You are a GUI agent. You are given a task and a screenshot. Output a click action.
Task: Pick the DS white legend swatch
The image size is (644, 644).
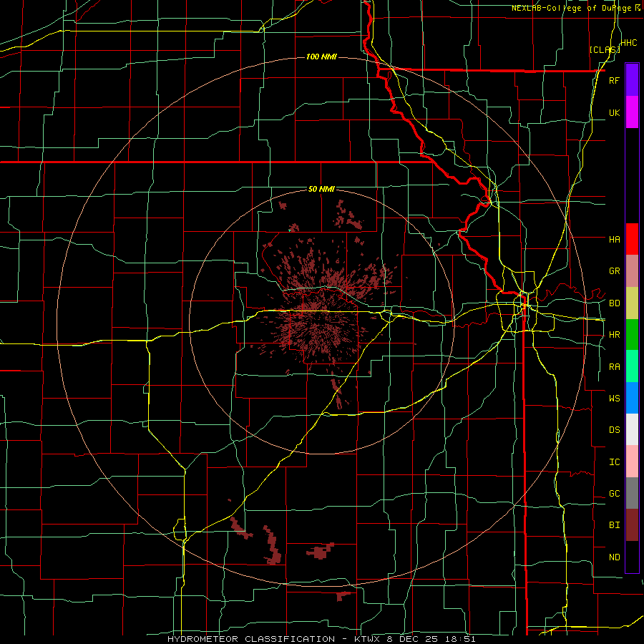coord(632,429)
